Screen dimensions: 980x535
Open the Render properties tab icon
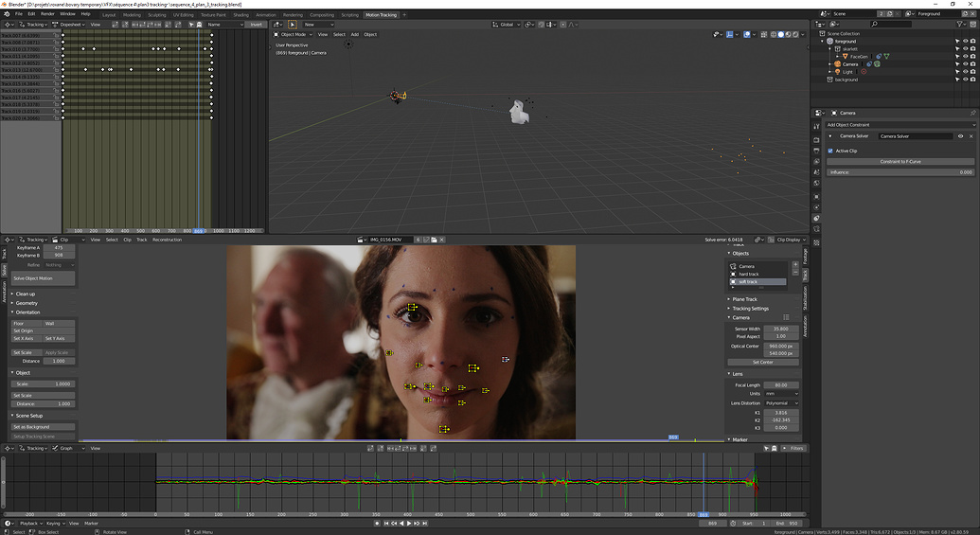tap(816, 139)
